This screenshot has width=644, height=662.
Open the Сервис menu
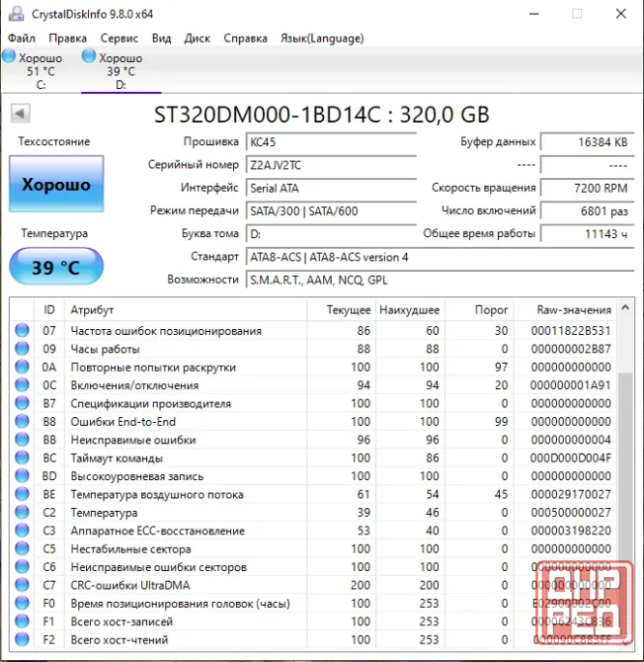click(x=119, y=38)
